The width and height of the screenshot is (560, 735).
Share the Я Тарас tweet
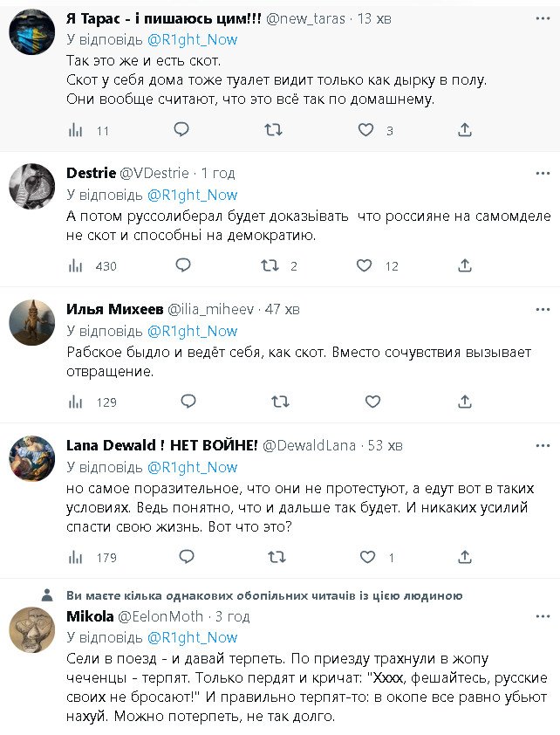(x=465, y=130)
